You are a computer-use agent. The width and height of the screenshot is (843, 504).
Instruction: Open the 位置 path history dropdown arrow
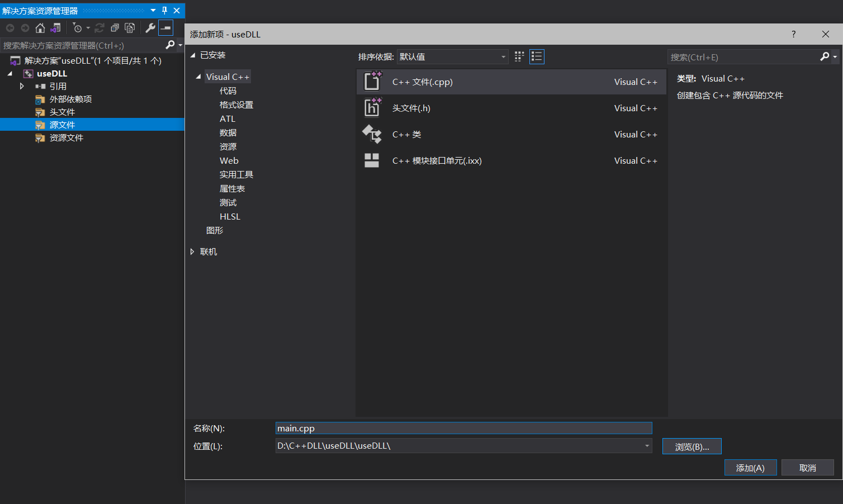tap(647, 446)
